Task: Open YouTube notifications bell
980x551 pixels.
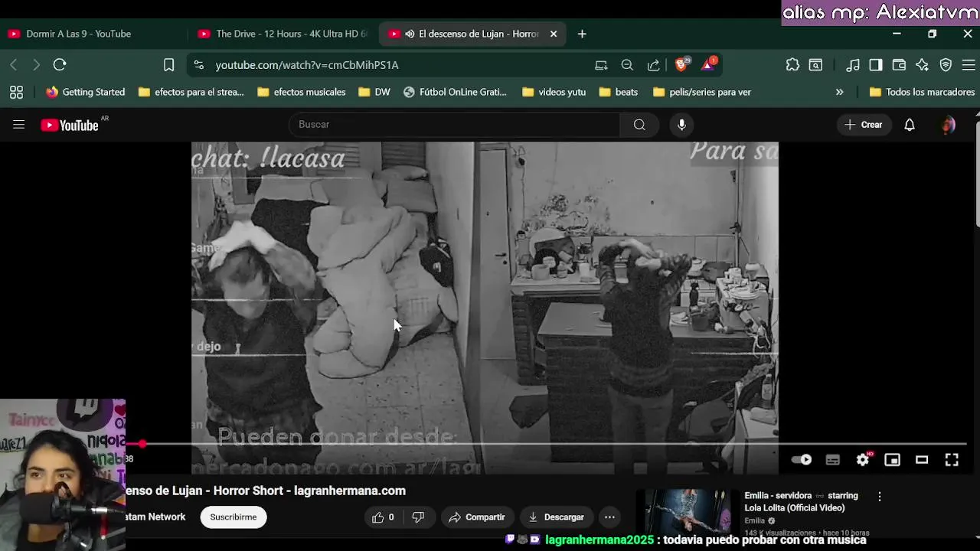Action: (x=910, y=125)
